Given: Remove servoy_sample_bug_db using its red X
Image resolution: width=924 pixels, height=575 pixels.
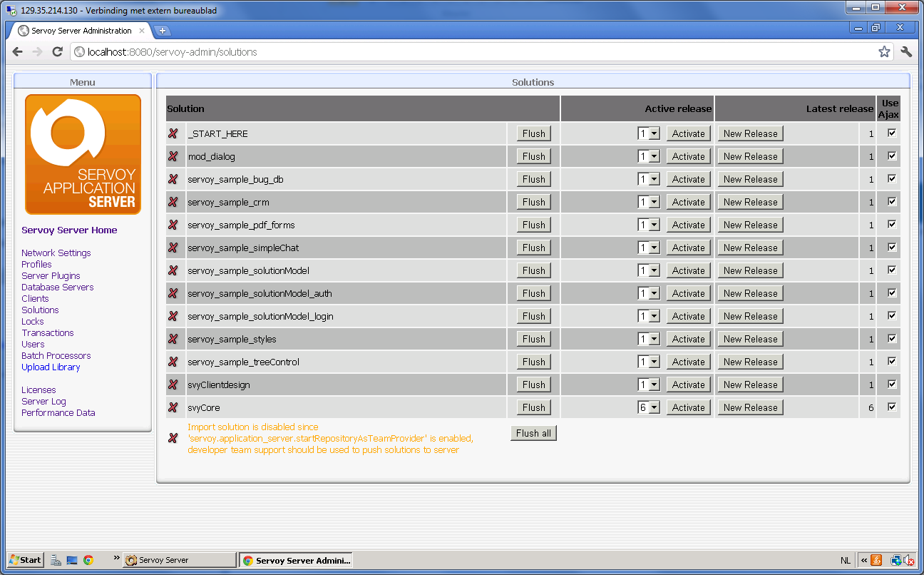Looking at the screenshot, I should 173,179.
